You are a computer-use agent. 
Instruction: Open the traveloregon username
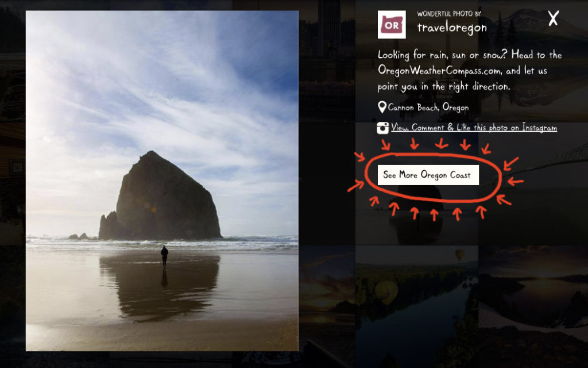452,28
